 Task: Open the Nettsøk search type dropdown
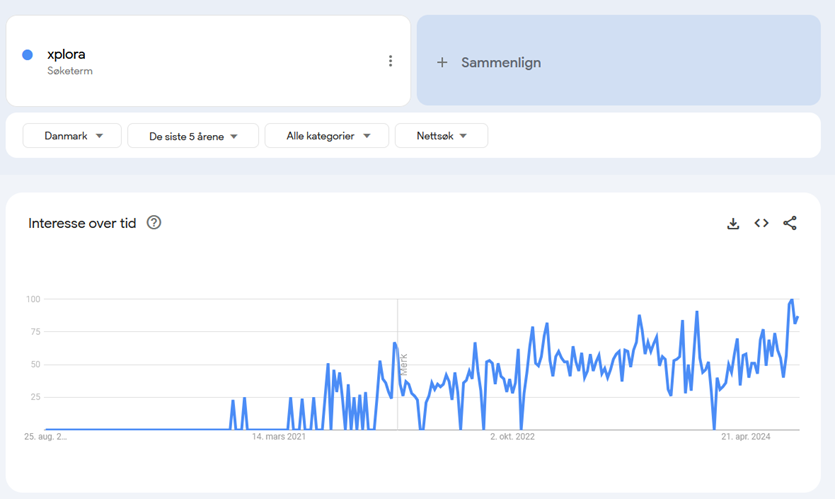[x=441, y=136]
